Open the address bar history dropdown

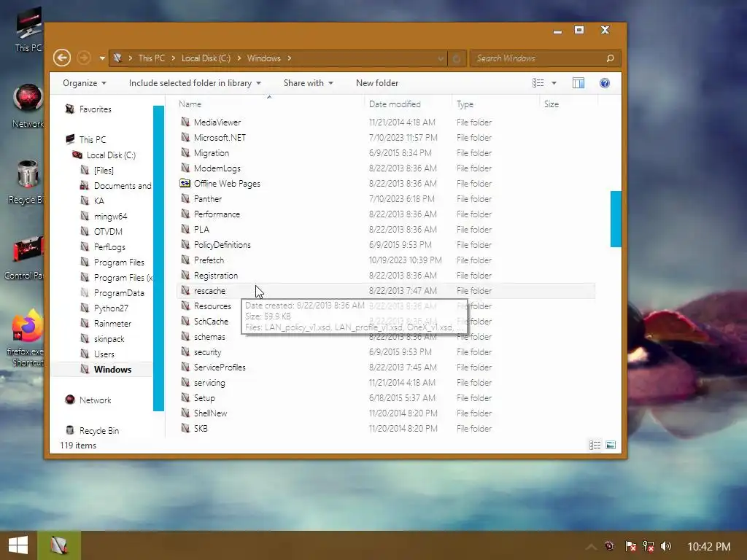click(441, 58)
